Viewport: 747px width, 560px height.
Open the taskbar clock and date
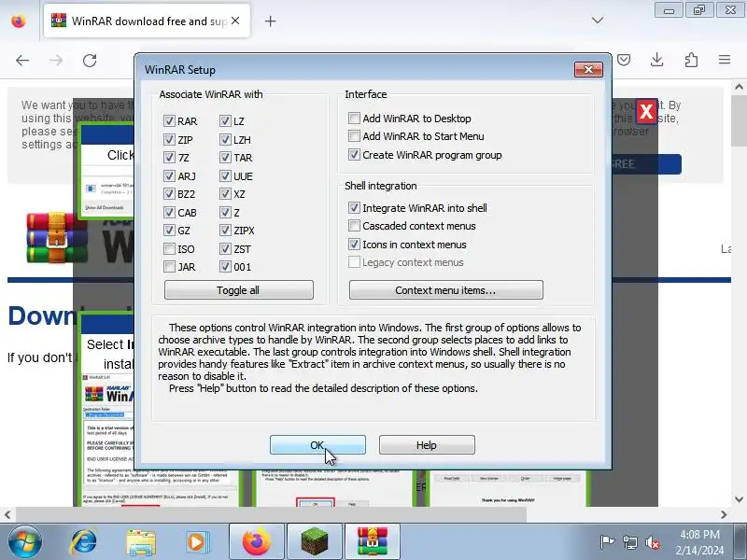699,542
